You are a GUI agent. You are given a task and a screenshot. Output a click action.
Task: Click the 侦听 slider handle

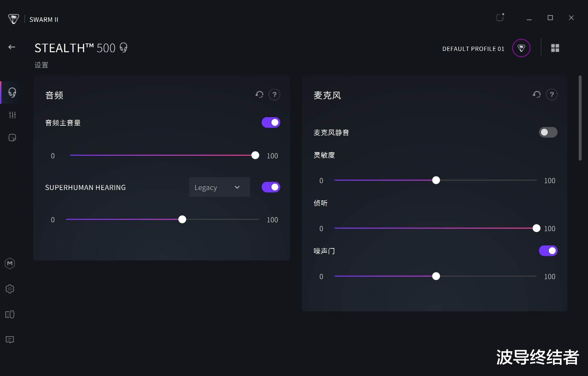[536, 228]
